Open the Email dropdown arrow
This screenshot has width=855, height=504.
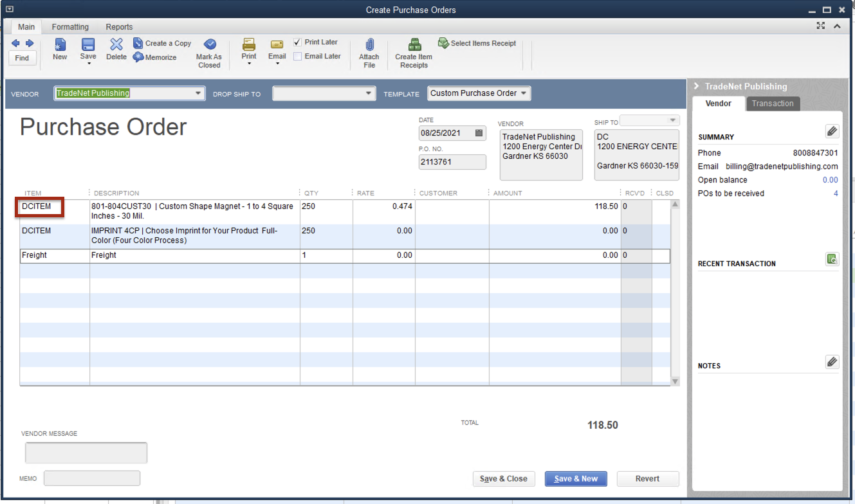(277, 64)
